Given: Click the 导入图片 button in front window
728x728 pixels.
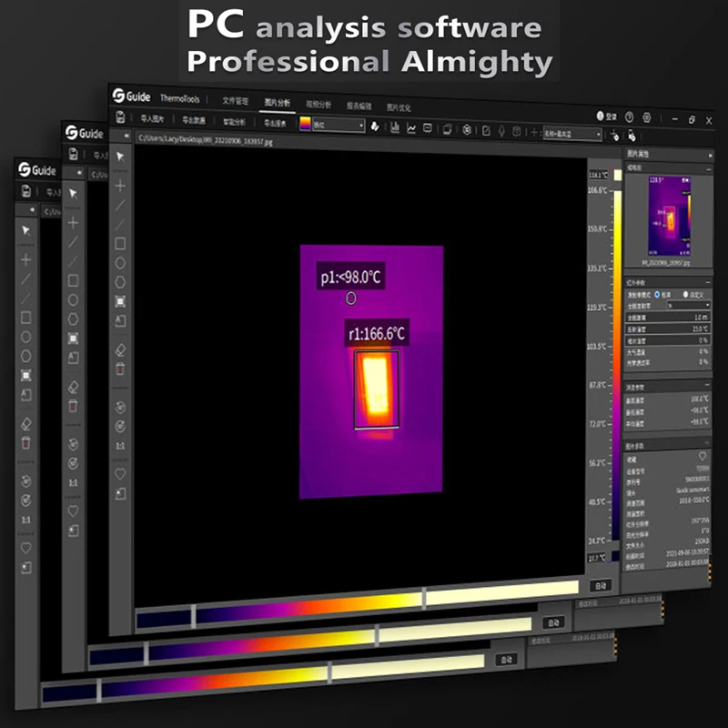Looking at the screenshot, I should tap(152, 118).
